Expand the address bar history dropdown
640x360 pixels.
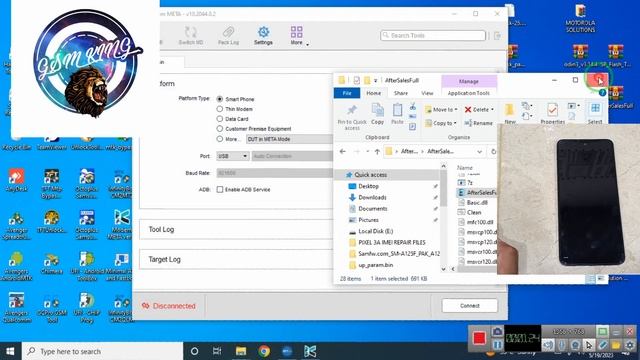pyautogui.click(x=479, y=151)
